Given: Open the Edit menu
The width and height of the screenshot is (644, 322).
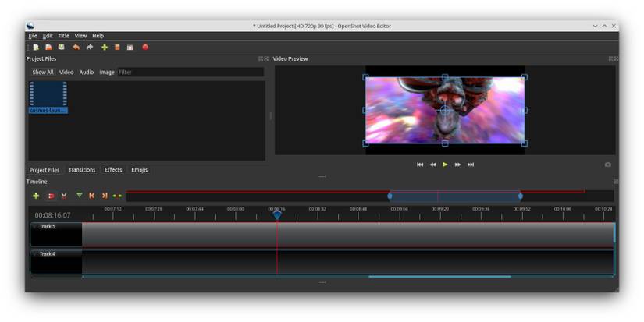Looking at the screenshot, I should [48, 36].
